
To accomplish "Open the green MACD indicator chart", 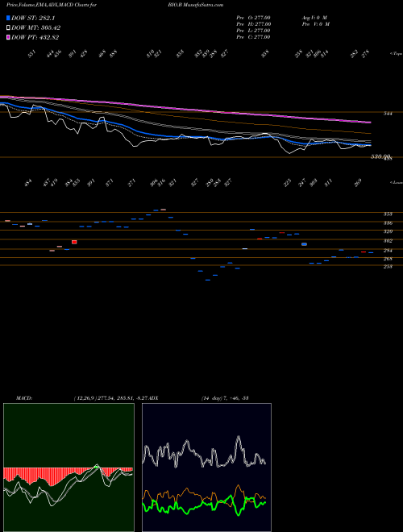I will (69, 468).
